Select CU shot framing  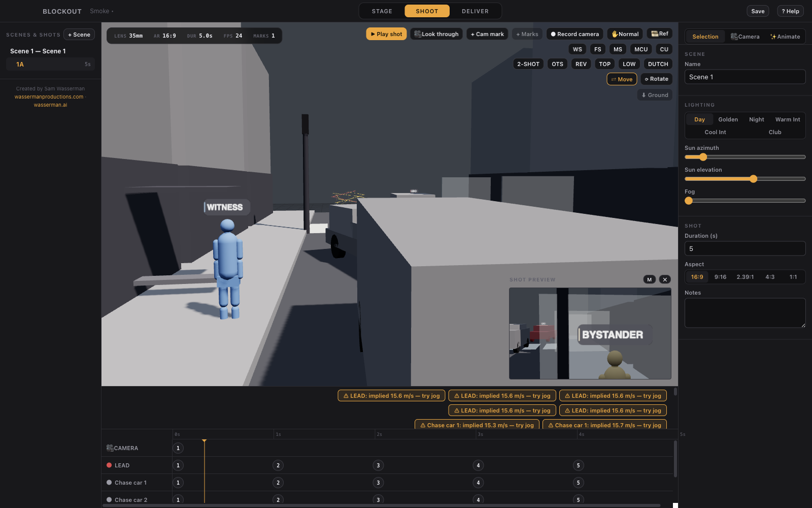coord(664,49)
